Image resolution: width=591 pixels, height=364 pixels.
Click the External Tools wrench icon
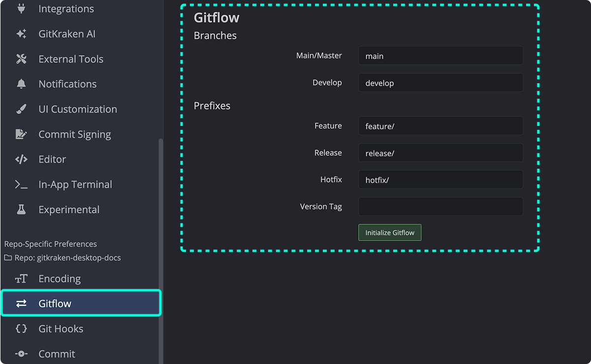(21, 59)
